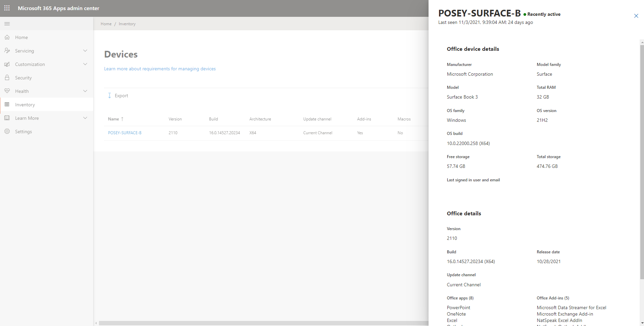Image resolution: width=644 pixels, height=326 pixels.
Task: Click the 10.0.22000.258 (X64) OS build value
Action: pyautogui.click(x=468, y=143)
